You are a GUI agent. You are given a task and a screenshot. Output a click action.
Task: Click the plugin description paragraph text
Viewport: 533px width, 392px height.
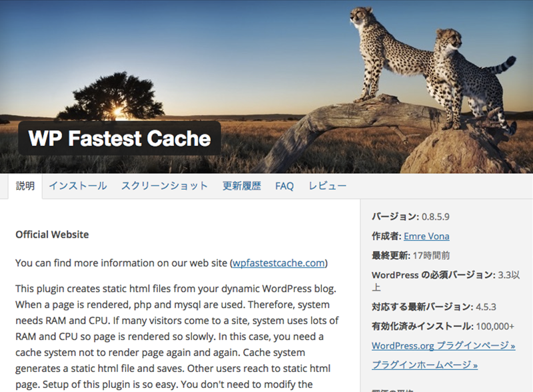coord(177,336)
